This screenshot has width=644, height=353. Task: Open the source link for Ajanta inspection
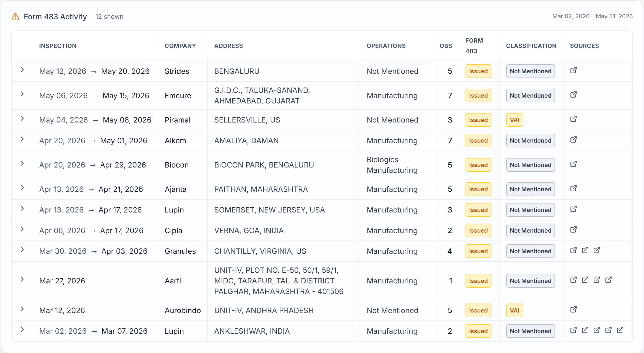[x=573, y=188]
